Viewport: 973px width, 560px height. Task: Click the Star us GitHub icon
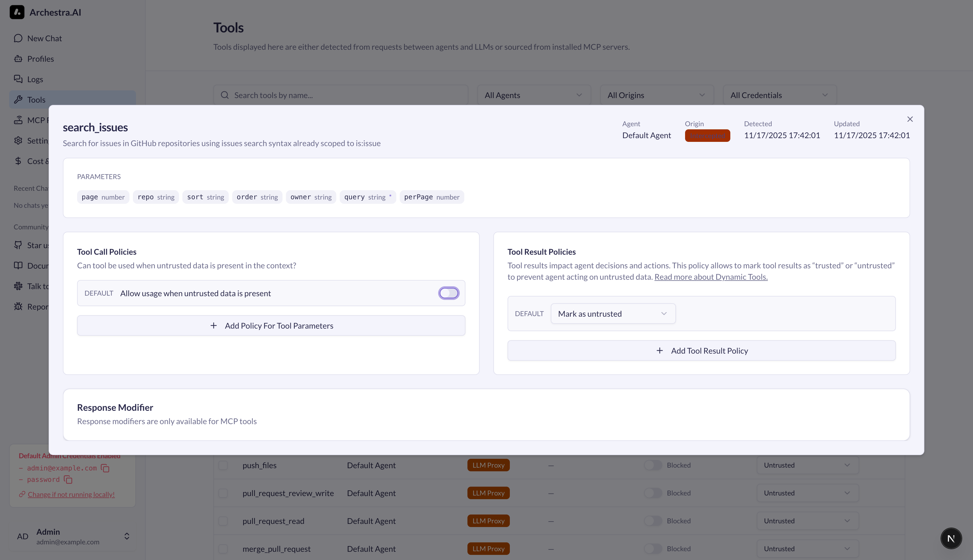coord(18,245)
